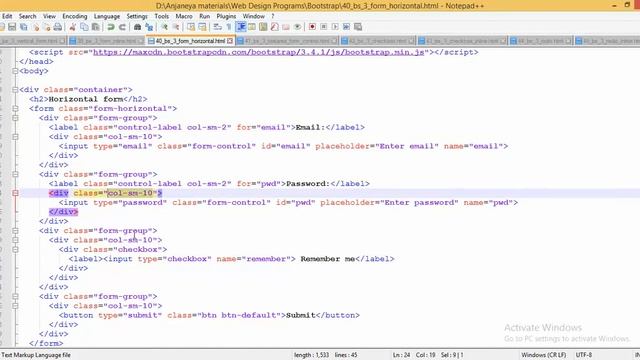Click the Remember me text in code
This screenshot has height=360, width=640.
(x=327, y=259)
